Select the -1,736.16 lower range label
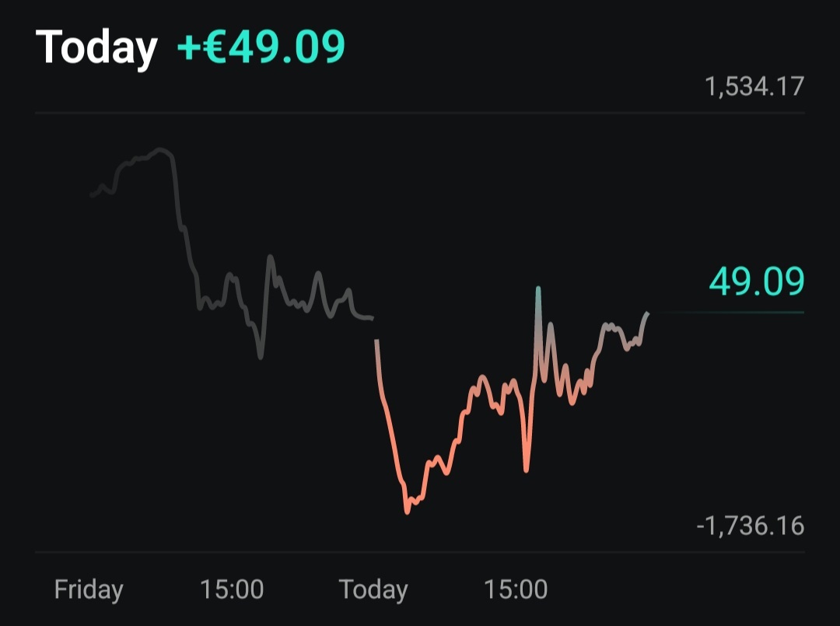Image resolution: width=840 pixels, height=626 pixels. tap(750, 526)
